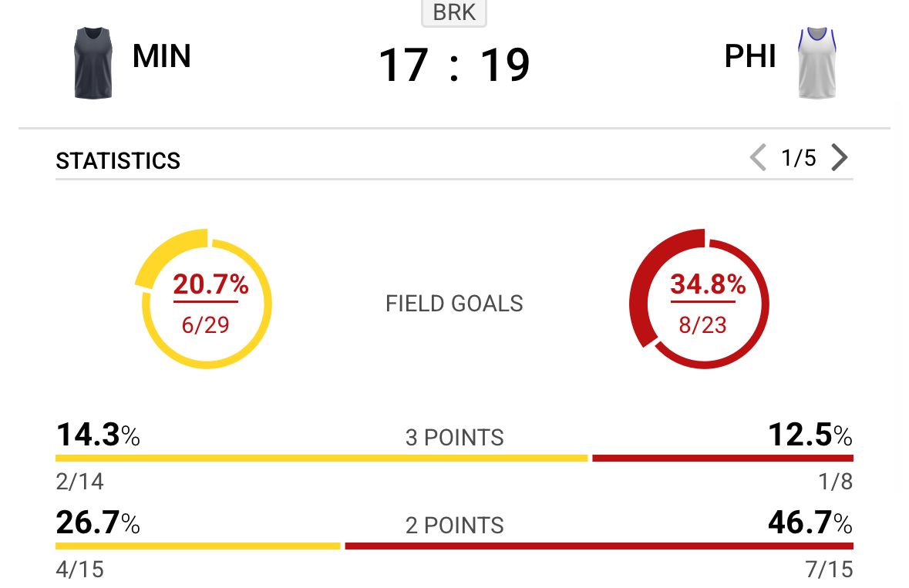The width and height of the screenshot is (909, 588).
Task: Go to previous statistics page arrow
Action: click(x=758, y=159)
